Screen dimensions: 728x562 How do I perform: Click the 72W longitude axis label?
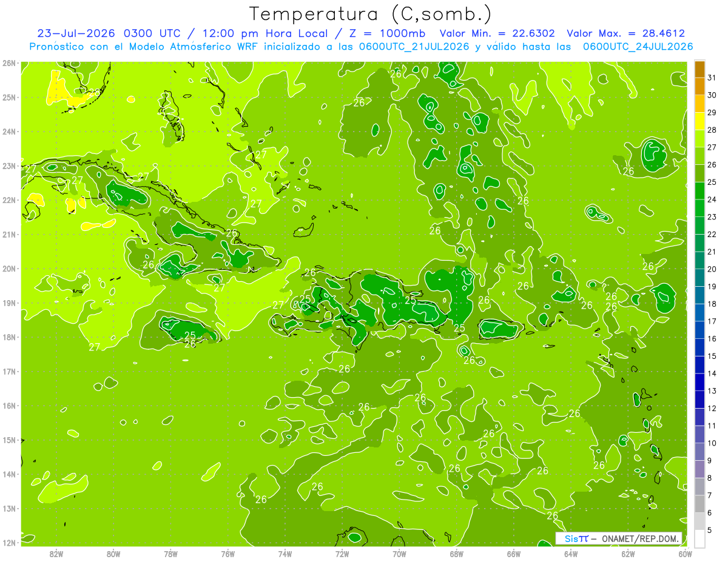(342, 554)
